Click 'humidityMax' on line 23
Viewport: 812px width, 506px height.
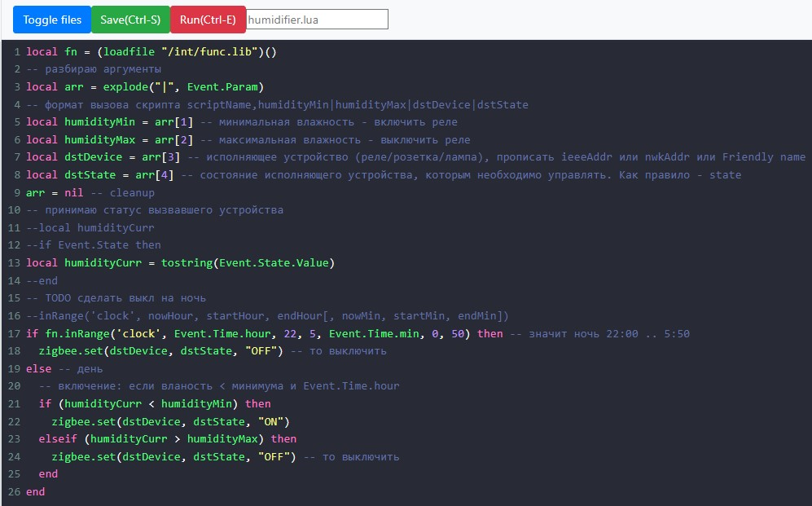222,439
